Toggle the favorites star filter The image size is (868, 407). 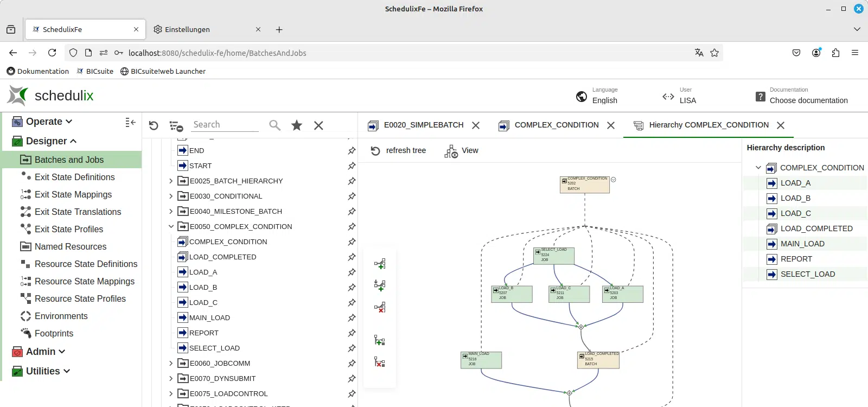[297, 125]
